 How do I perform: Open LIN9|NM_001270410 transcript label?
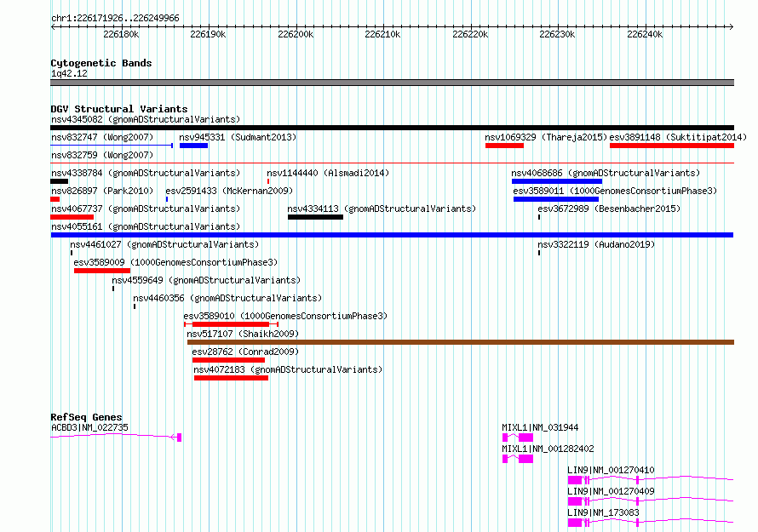611,470
